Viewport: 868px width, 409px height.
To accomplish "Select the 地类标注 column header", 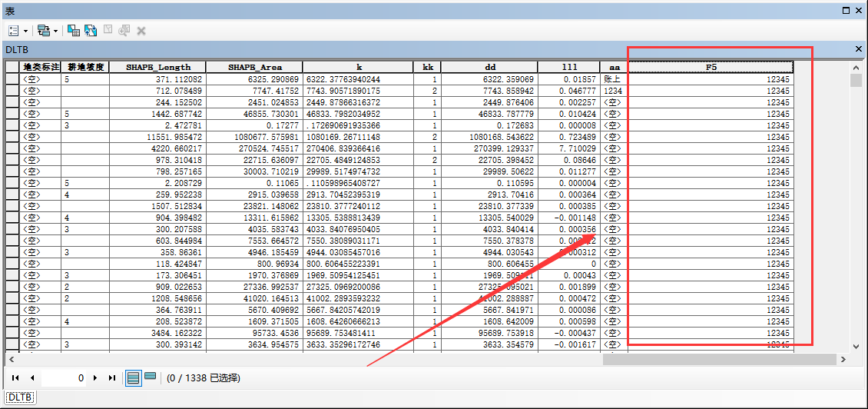I will coord(40,67).
